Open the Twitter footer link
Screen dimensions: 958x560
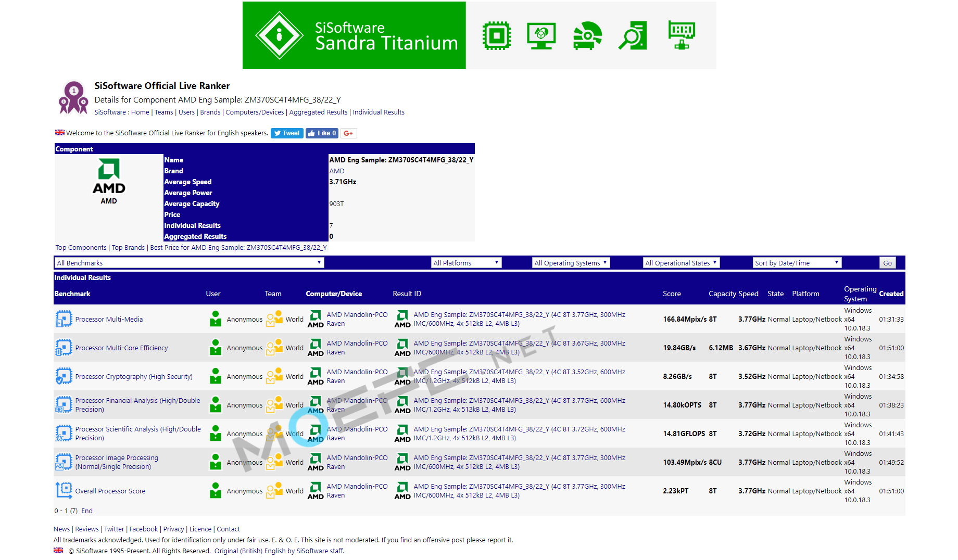(114, 529)
